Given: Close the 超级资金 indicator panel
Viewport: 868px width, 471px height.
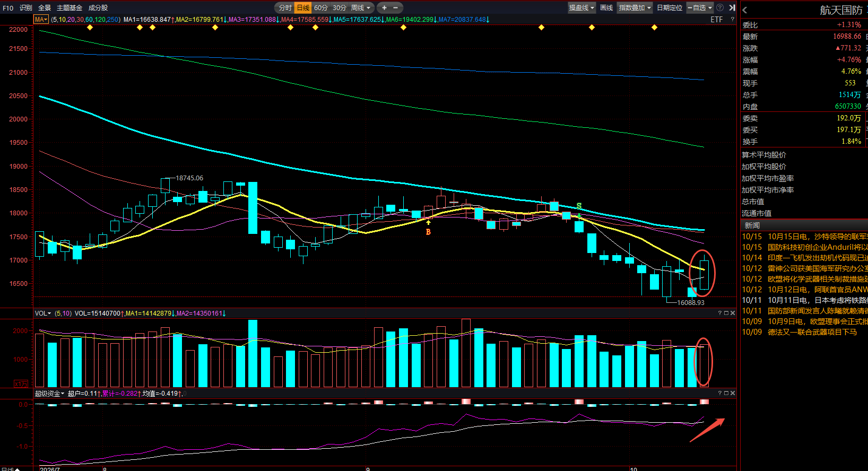Looking at the screenshot, I should tap(733, 393).
